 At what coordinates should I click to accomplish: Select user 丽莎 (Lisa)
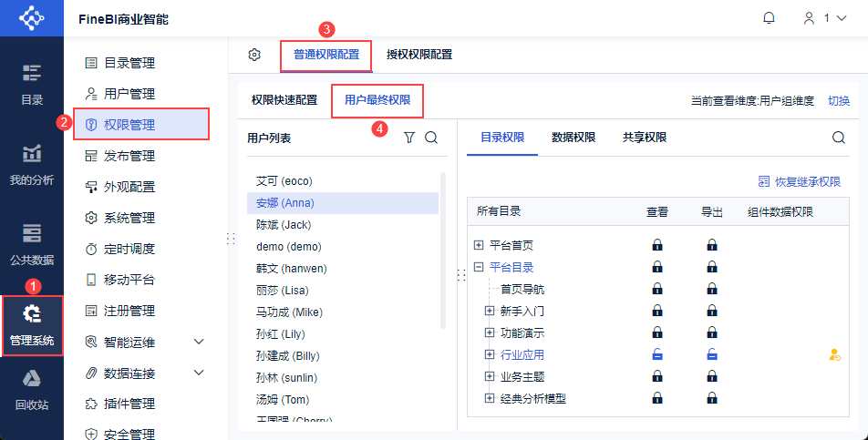point(343,291)
